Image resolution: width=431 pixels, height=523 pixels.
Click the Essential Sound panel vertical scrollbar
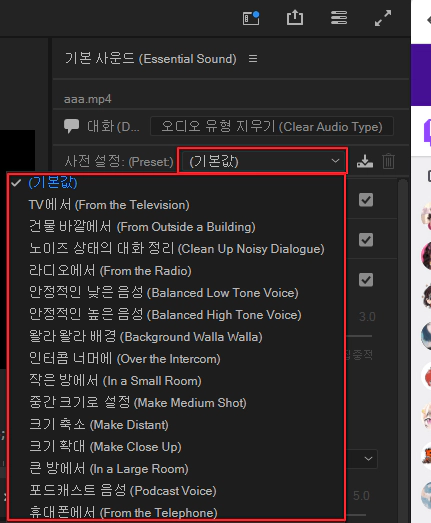[403, 350]
